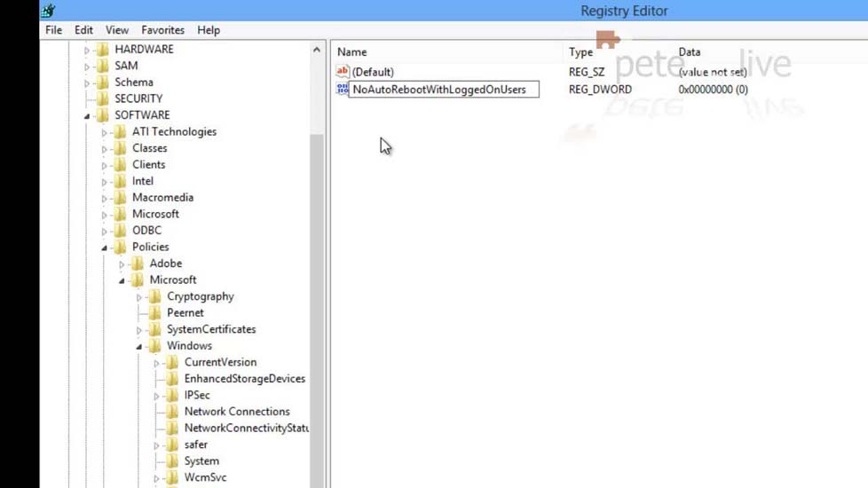Click the (Default) string value icon

[x=343, y=71]
